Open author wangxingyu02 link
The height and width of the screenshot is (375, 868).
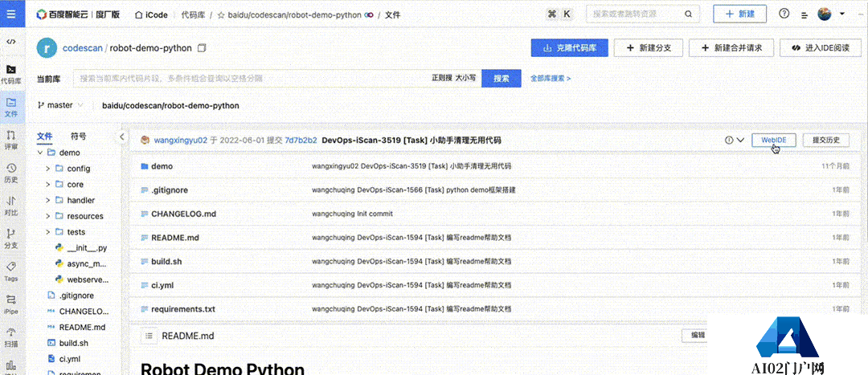[x=181, y=141]
